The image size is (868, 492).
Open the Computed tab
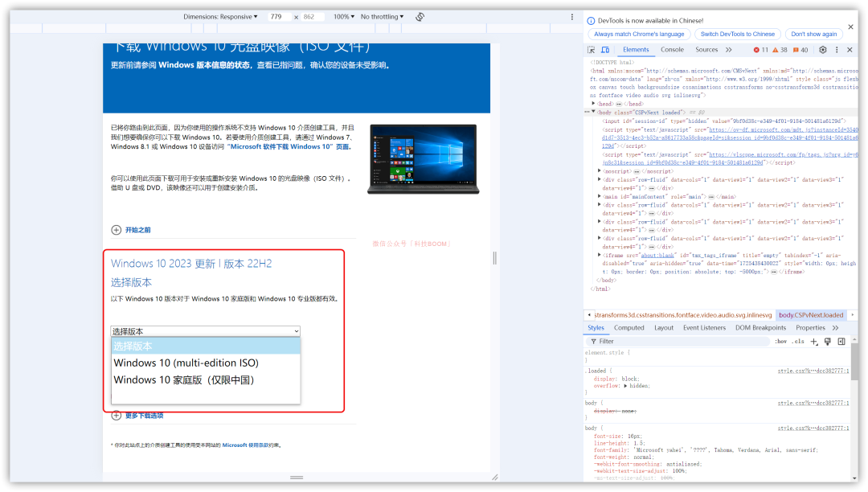628,328
